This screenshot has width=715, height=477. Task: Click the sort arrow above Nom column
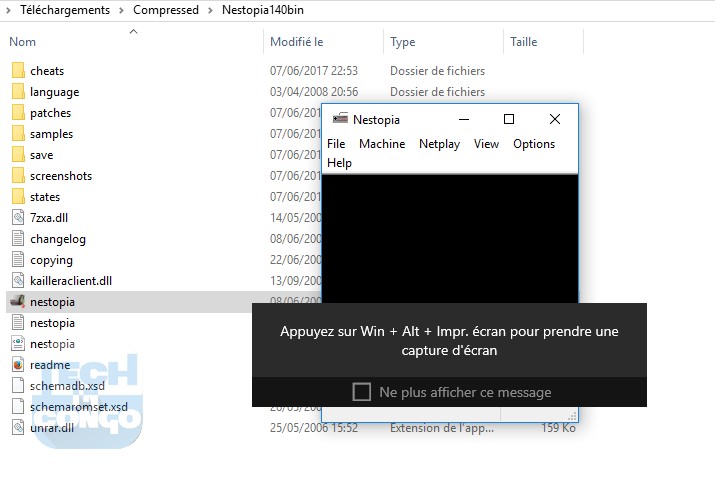tap(134, 31)
